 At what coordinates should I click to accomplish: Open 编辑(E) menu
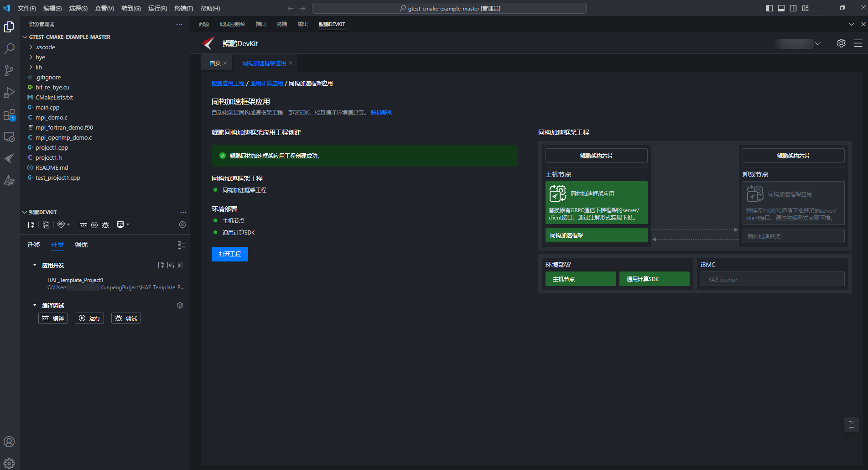(52, 8)
